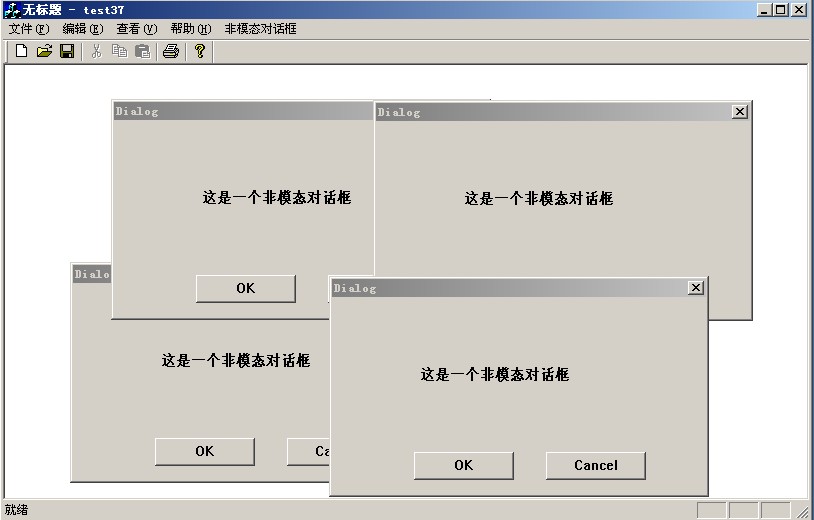
Task: Open the 文件(F) menu
Action: tap(29, 29)
